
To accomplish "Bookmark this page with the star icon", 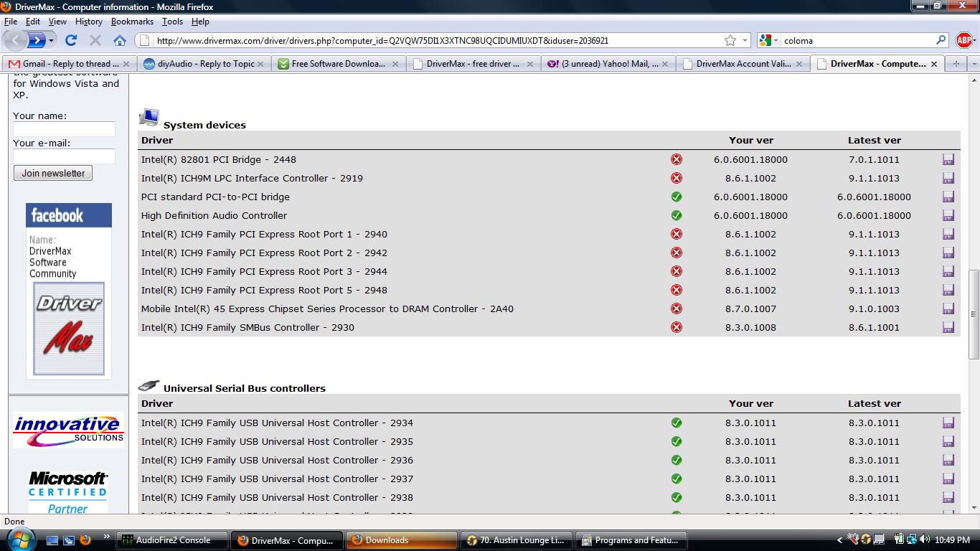I will coord(730,40).
